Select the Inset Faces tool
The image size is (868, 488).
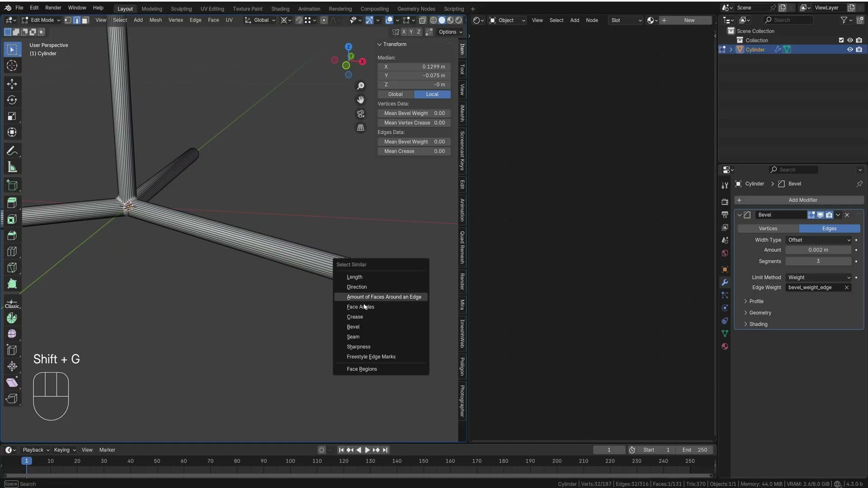[12, 219]
